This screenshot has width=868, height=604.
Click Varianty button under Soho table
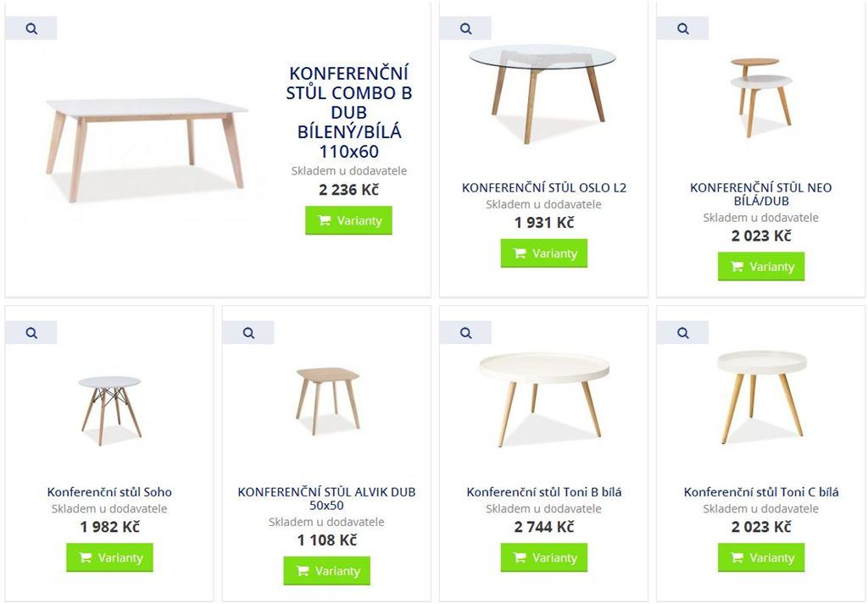coord(109,557)
